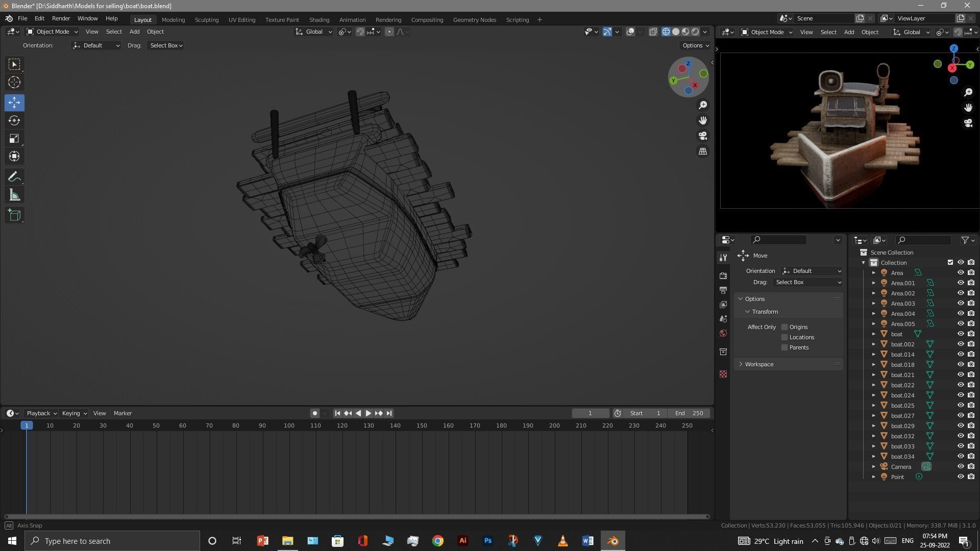Image resolution: width=980 pixels, height=551 pixels.
Task: Select the Measure tool
Action: [14, 195]
